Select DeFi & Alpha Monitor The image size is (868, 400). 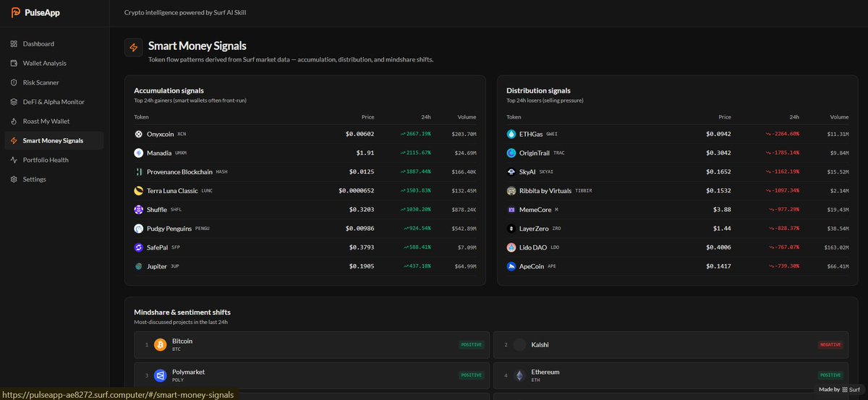coord(54,102)
